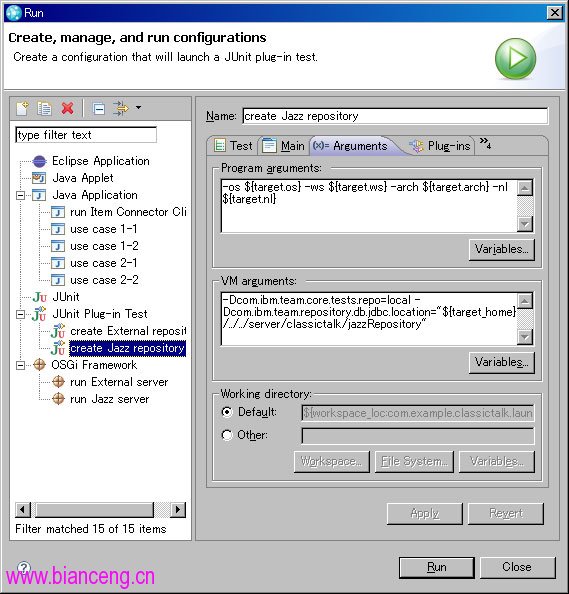569x594 pixels.
Task: Select 'run External server' configuration
Action: point(119,382)
